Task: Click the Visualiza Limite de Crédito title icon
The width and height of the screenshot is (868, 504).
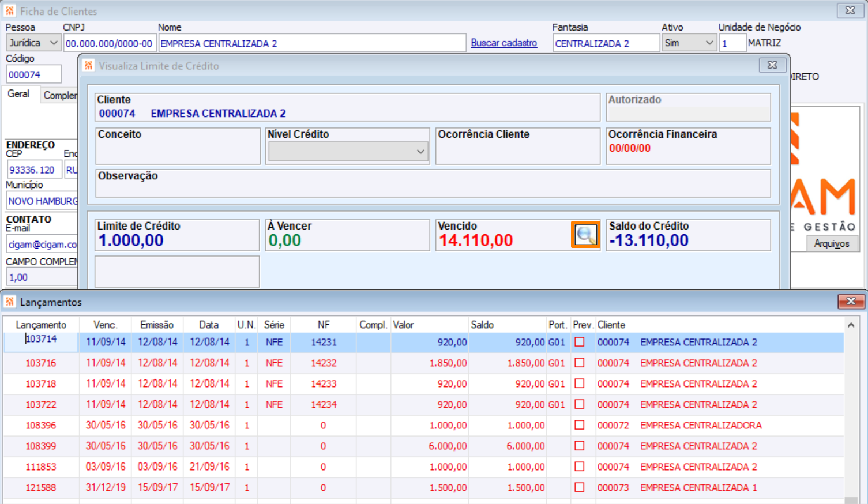Action: click(88, 66)
